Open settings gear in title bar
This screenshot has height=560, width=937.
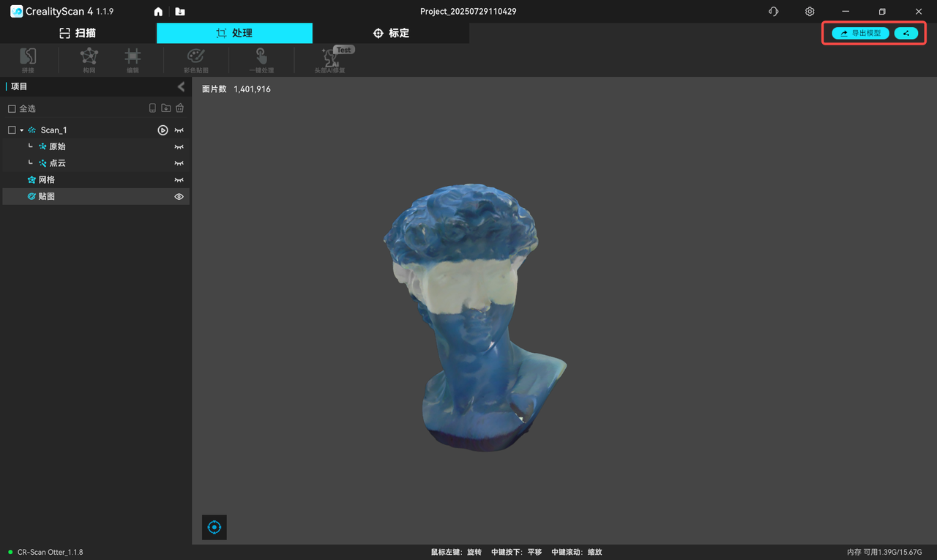pos(810,12)
